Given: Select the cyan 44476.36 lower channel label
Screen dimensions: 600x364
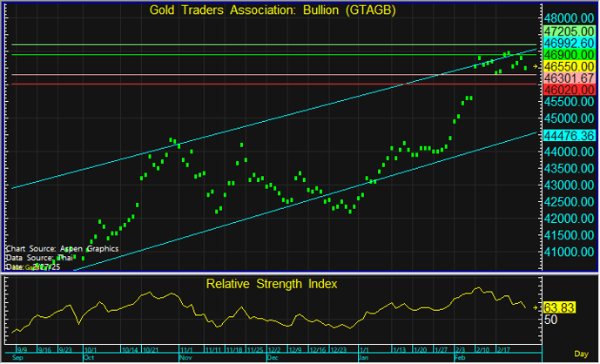Looking at the screenshot, I should [x=568, y=135].
